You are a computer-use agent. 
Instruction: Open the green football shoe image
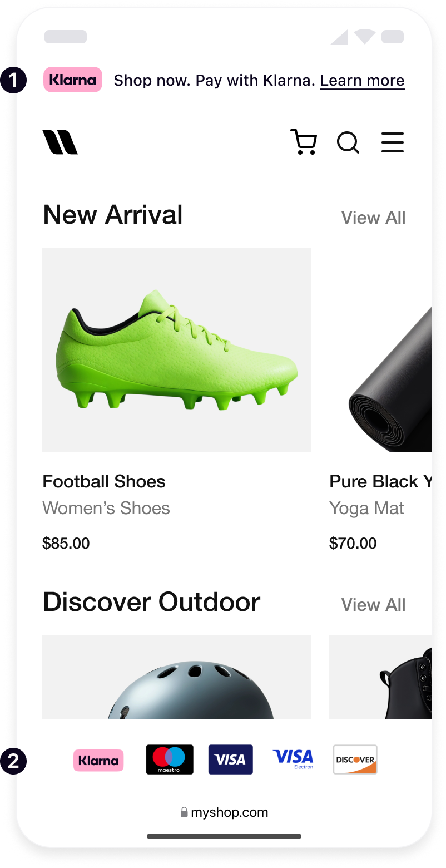177,350
